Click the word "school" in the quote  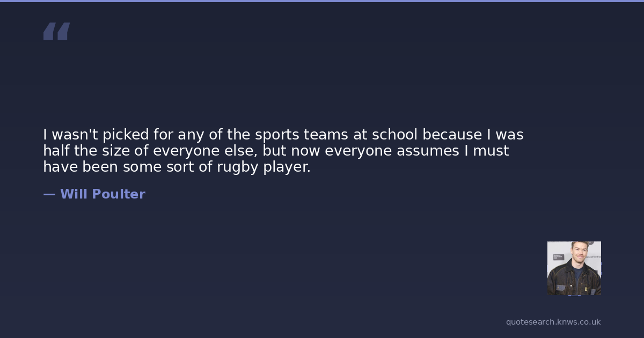(x=394, y=134)
